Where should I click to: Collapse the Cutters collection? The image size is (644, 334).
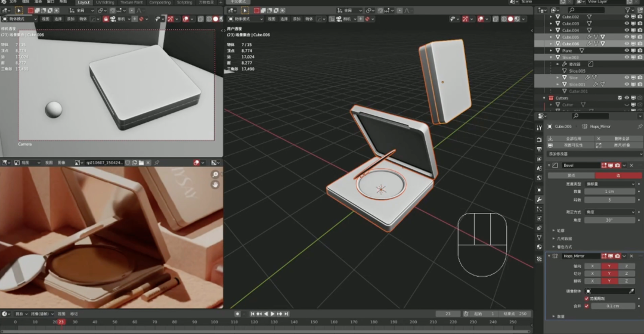544,98
